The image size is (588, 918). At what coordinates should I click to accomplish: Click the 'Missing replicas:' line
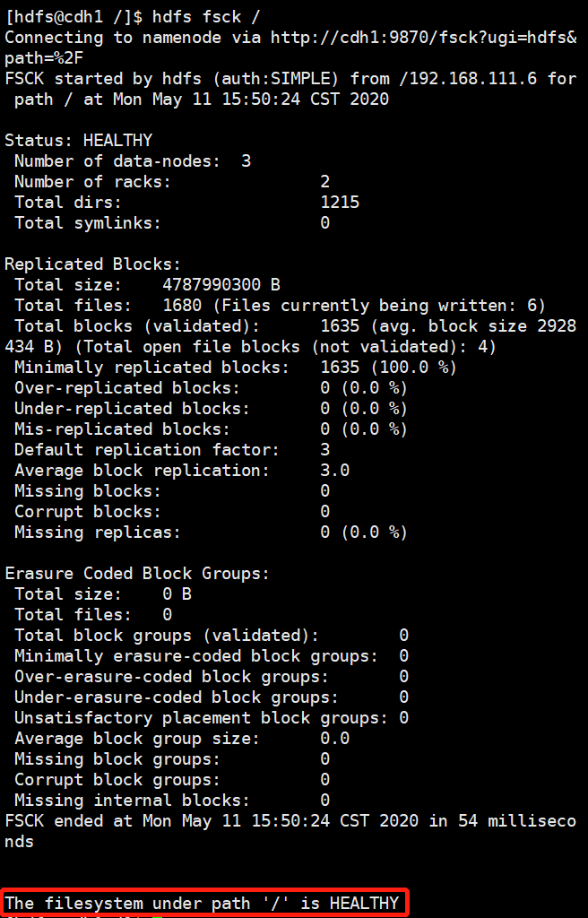[211, 532]
